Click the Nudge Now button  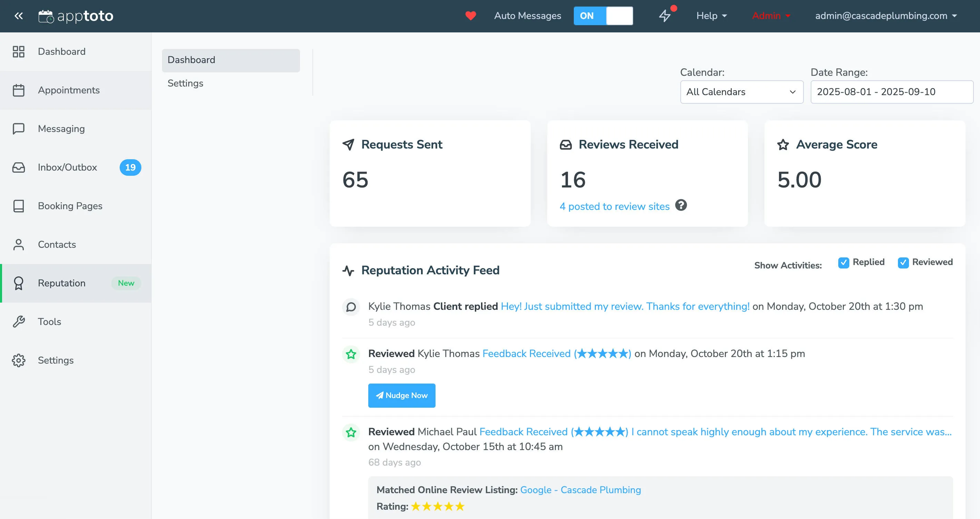tap(402, 395)
